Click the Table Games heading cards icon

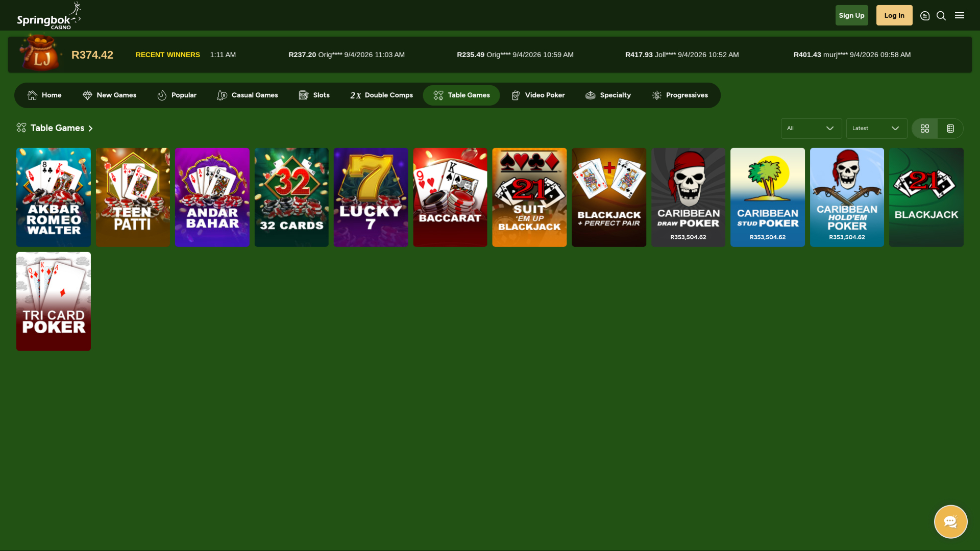(x=21, y=128)
